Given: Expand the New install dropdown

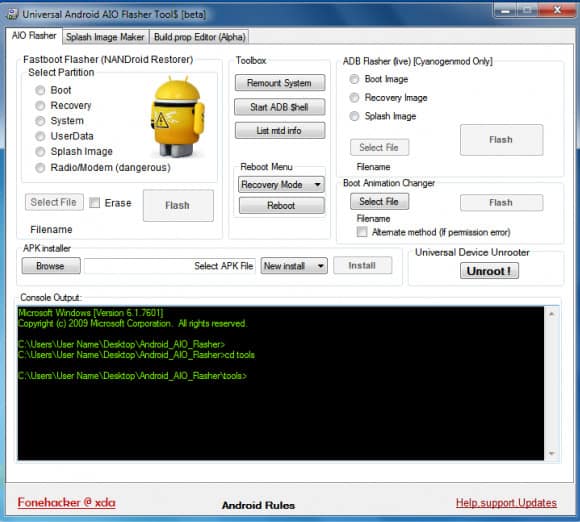Looking at the screenshot, I should (294, 266).
